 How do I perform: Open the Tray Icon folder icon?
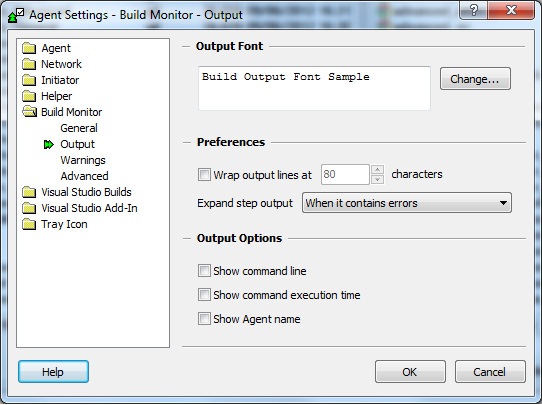click(x=29, y=224)
